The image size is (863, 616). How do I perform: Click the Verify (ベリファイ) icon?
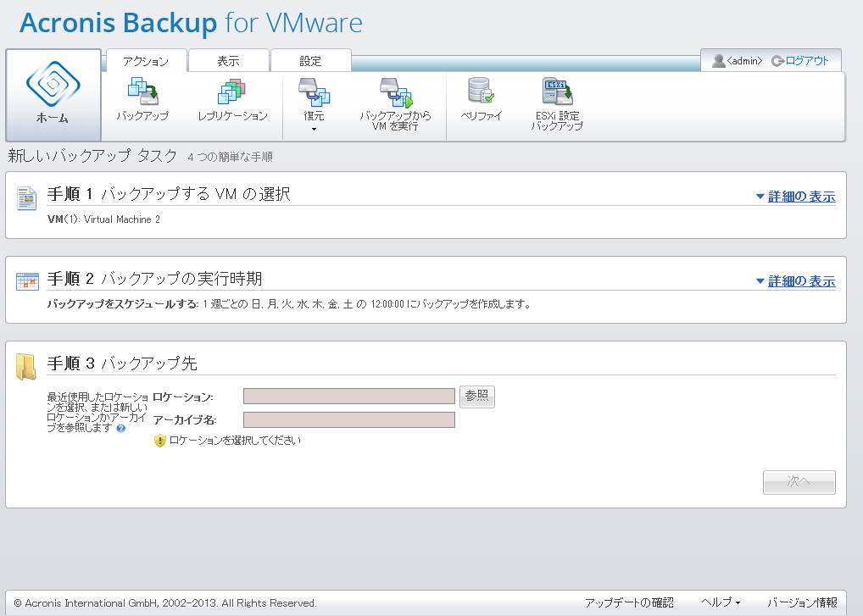point(482,92)
